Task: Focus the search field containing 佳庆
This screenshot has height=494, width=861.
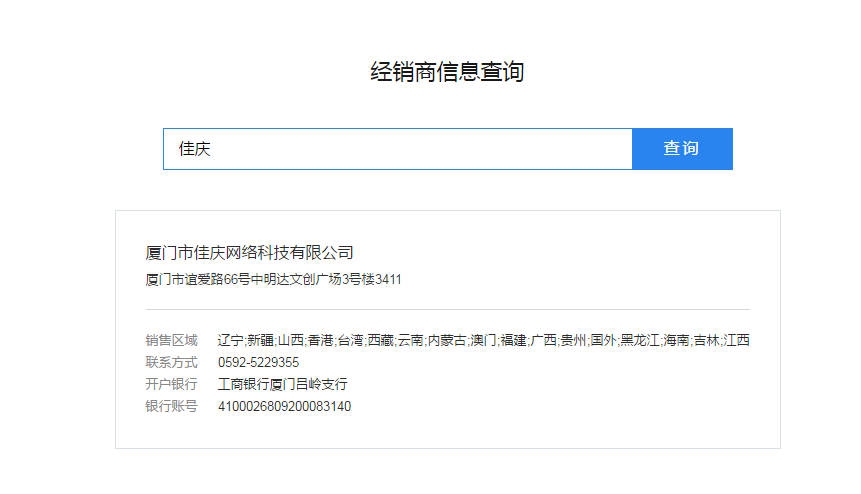Action: (x=398, y=149)
